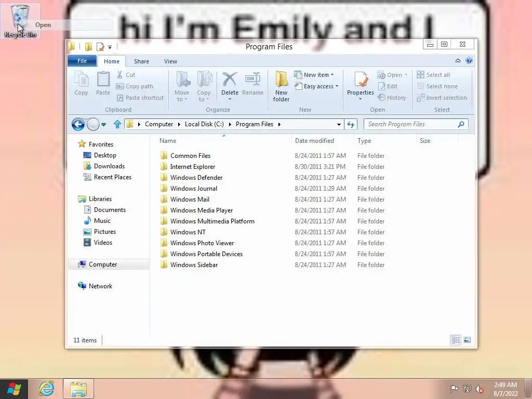Screen dimensions: 532x399
Task: Click Computer in the address bar
Action: 159,124
